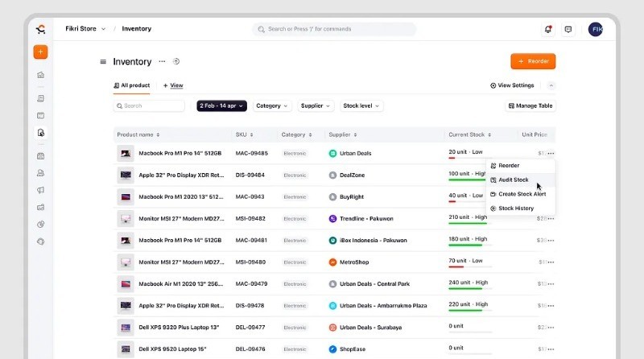
Task: Click the FIK profile avatar
Action: 596,29
